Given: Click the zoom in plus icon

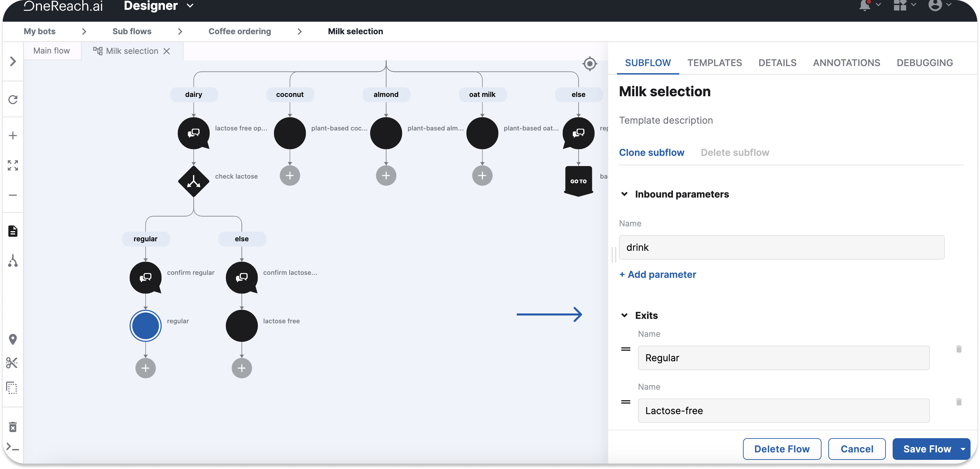Looking at the screenshot, I should [13, 136].
